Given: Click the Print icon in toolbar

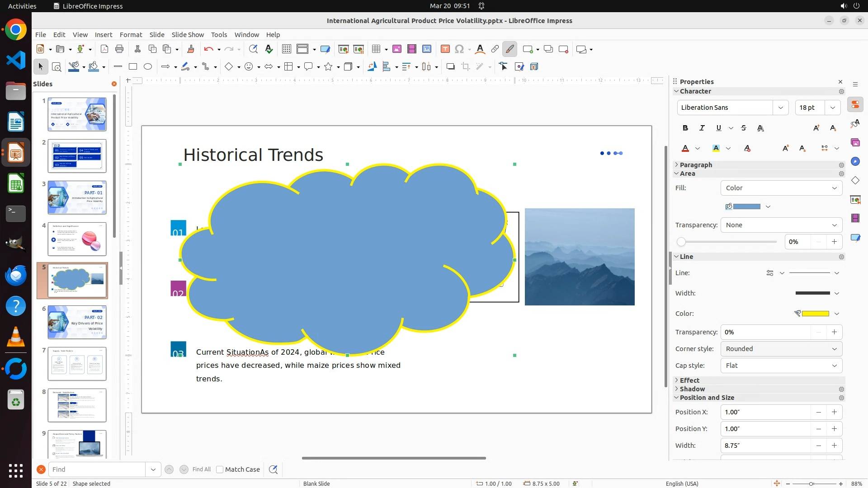Looking at the screenshot, I should click(119, 49).
